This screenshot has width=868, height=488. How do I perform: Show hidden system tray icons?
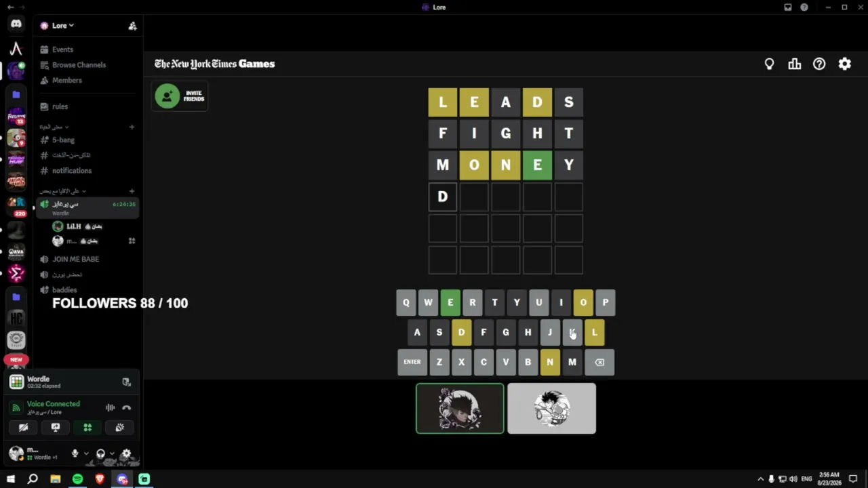pos(760,479)
